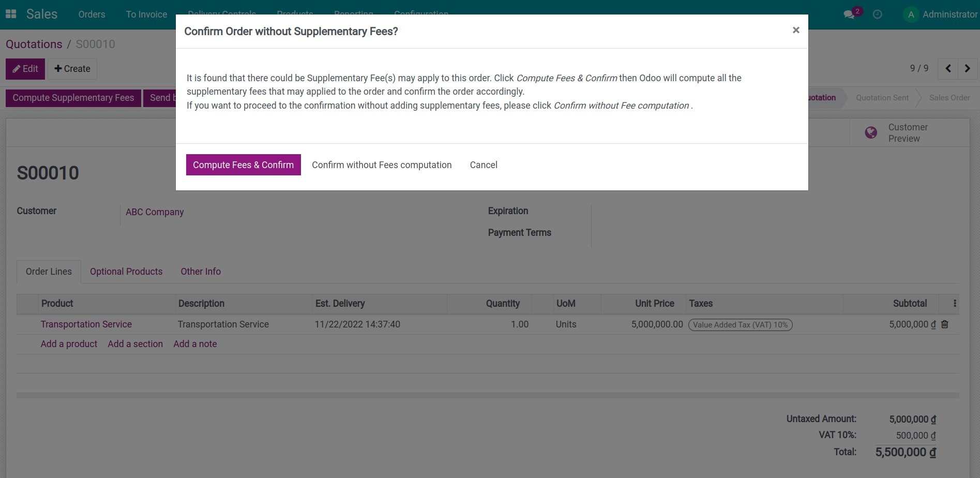Open the apps switcher grid icon
Screen dimensions: 980x478
coord(10,13)
